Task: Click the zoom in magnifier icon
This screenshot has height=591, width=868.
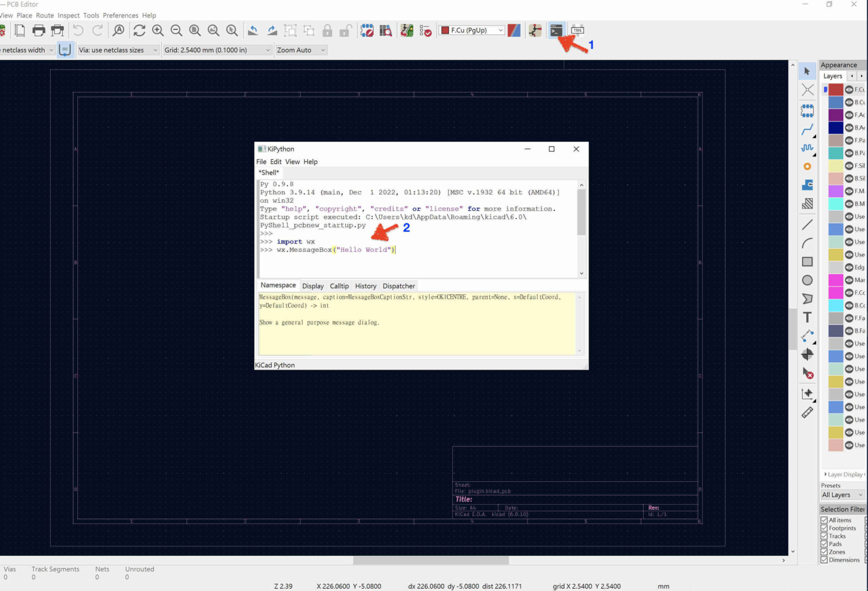Action: tap(158, 31)
